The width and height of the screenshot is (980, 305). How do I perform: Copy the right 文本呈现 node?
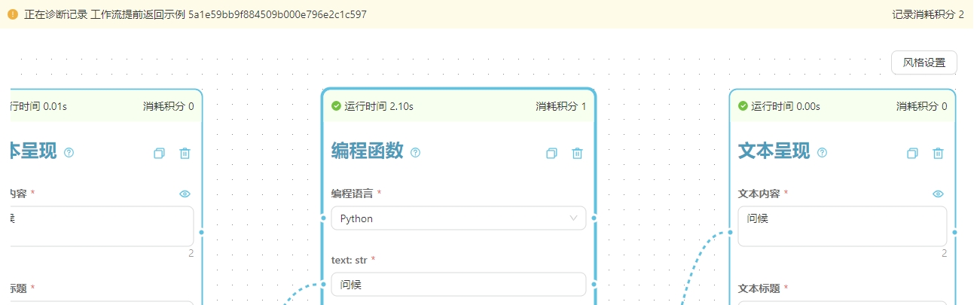tap(912, 153)
